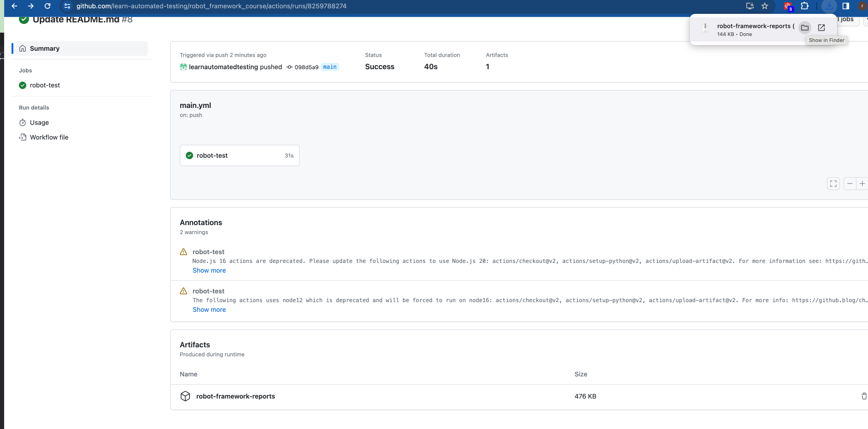The width and height of the screenshot is (868, 429).
Task: Open the robot-test job card in graph
Action: [x=240, y=155]
